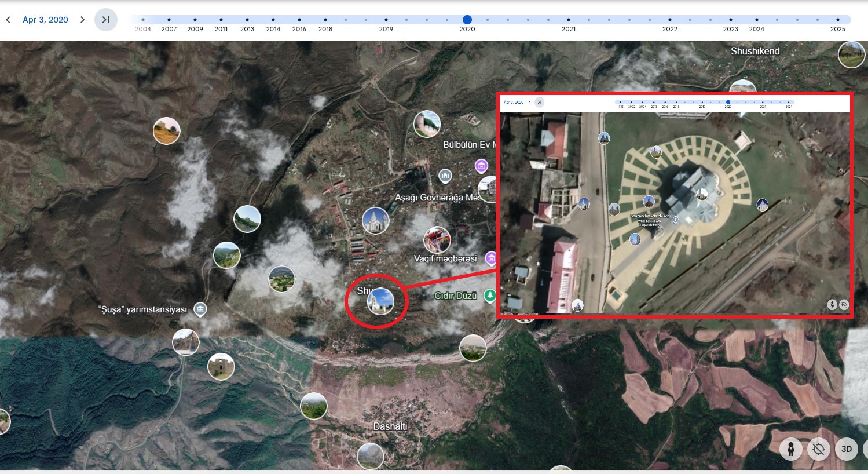
Task: Go to the previous imagery date
Action: click(8, 20)
